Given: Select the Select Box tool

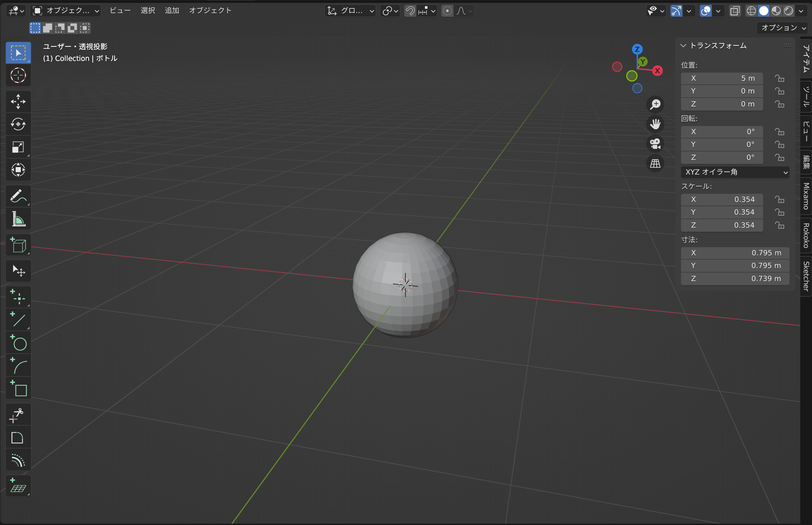Looking at the screenshot, I should pyautogui.click(x=19, y=53).
